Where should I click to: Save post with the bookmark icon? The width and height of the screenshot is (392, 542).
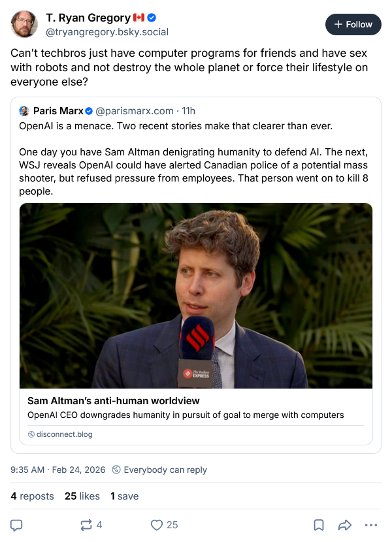[x=319, y=525]
